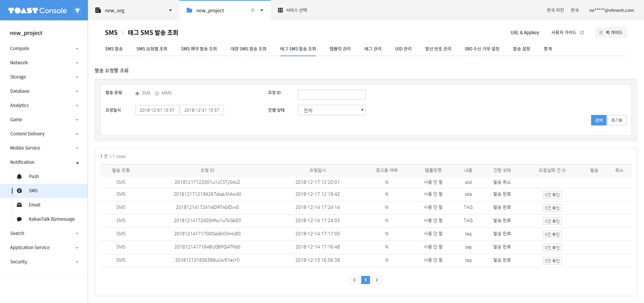Click the account email ne*****@nhnent.com

(611, 10)
